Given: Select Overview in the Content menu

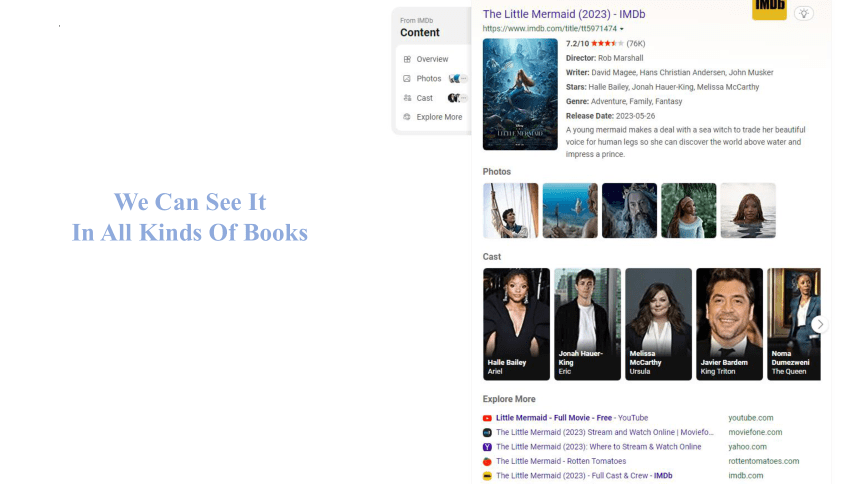Looking at the screenshot, I should (432, 59).
